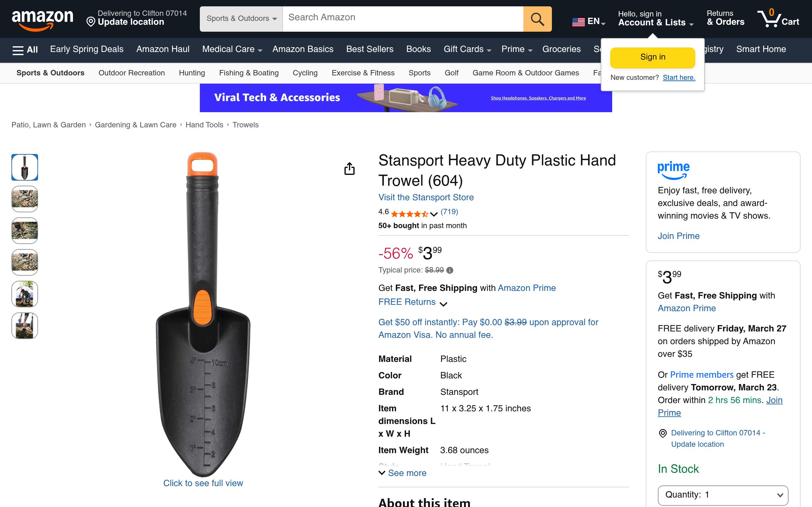Image resolution: width=812 pixels, height=507 pixels.
Task: Click the search magnifier icon
Action: (x=537, y=19)
